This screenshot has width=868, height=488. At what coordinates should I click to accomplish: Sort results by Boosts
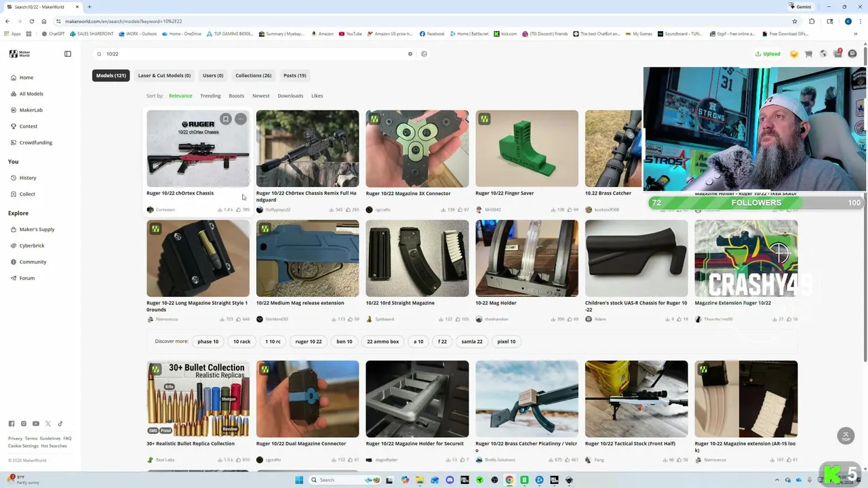click(237, 96)
